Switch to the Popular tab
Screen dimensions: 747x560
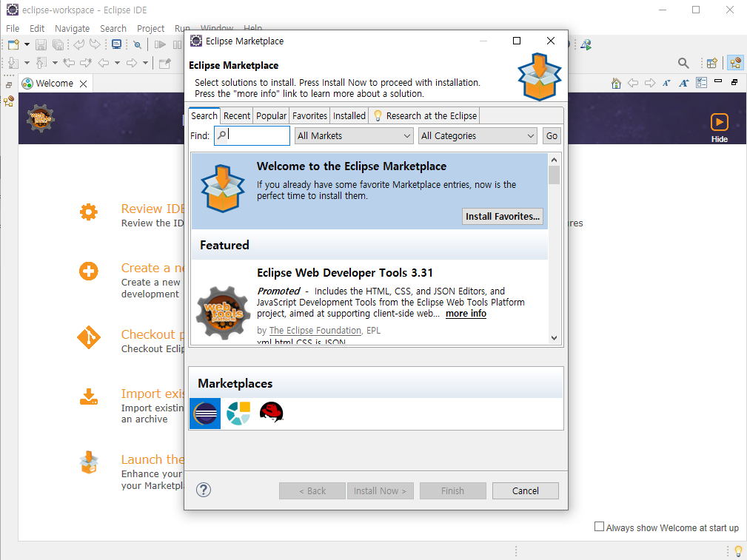pos(271,116)
